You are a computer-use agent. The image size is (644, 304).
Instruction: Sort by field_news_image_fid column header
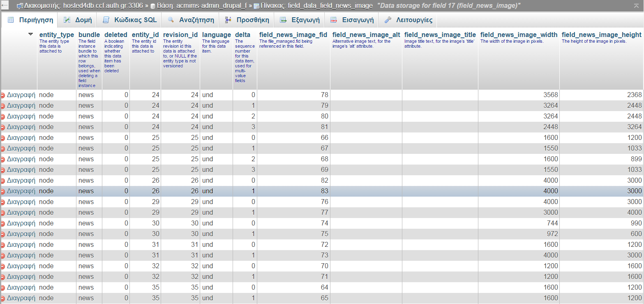[x=293, y=35]
